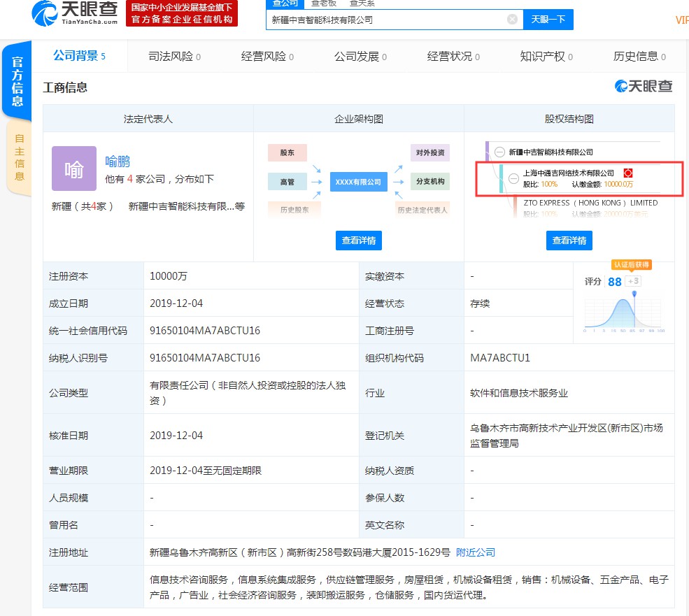Screen dimensions: 689x616
Task: Collapse the 新疆中吉智能科技有限公司 equity tree node
Action: click(x=499, y=152)
